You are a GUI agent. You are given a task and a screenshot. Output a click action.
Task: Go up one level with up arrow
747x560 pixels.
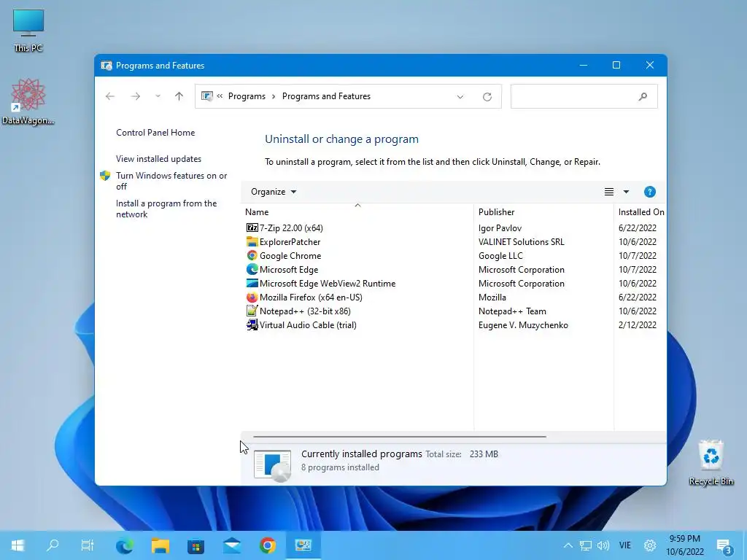click(179, 96)
